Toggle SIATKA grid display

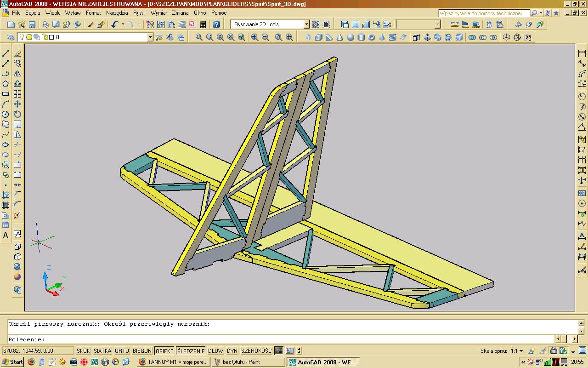pos(102,351)
